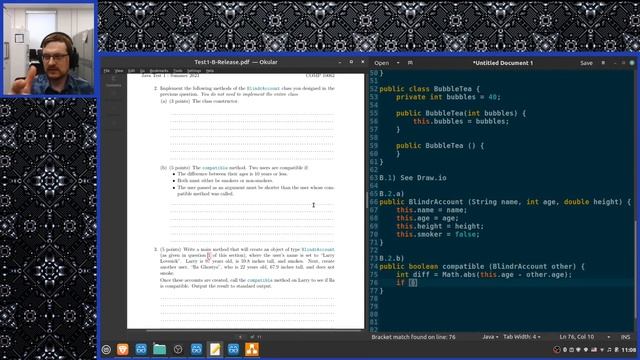Click the Ln 76, Col 10 status indicator

click(577, 337)
